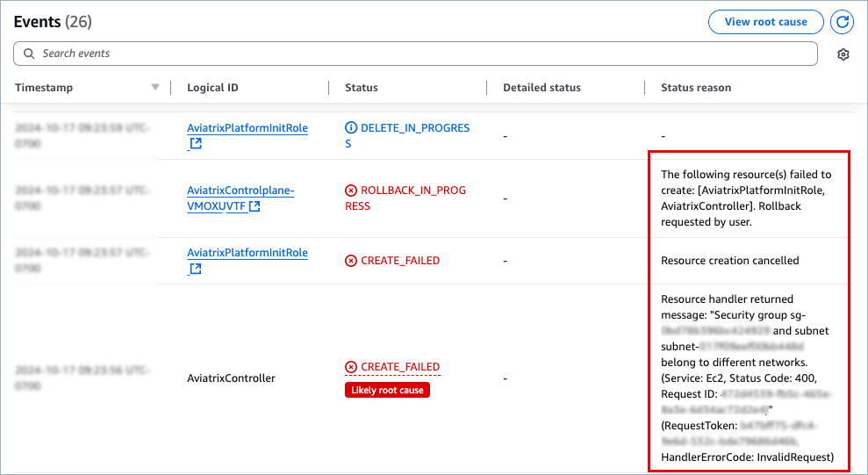Click CREATE_FAILED status for AviatrixPlatformInitRole
The height and width of the screenshot is (475, 868).
pos(399,261)
